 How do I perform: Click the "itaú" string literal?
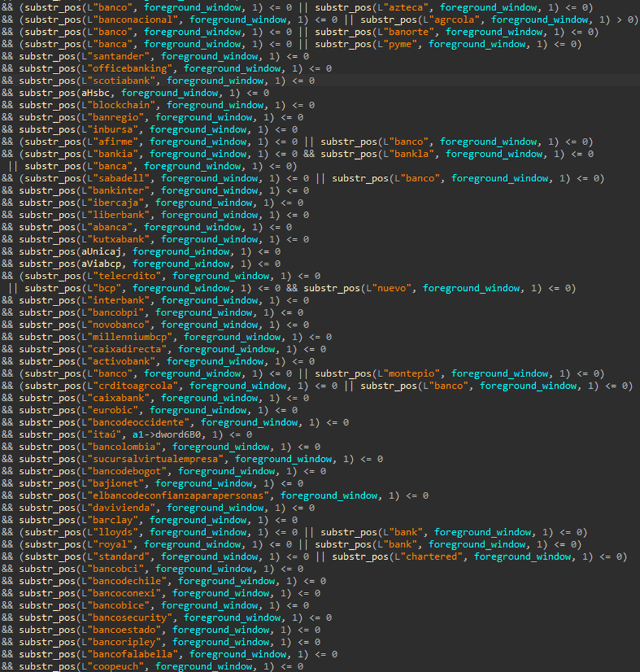pyautogui.click(x=104, y=435)
